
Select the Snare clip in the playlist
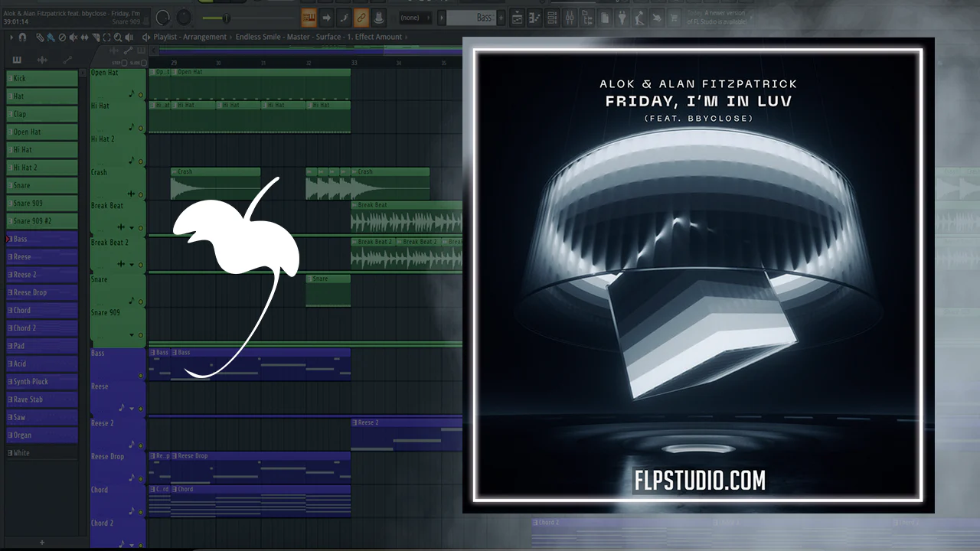(x=328, y=291)
